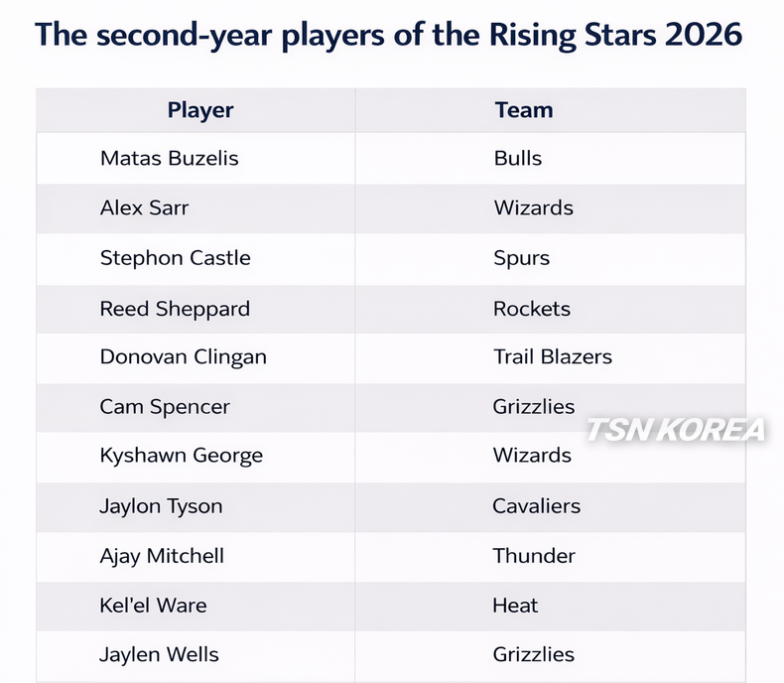The image size is (784, 683).
Task: Click the Team column header
Action: pyautogui.click(x=524, y=110)
